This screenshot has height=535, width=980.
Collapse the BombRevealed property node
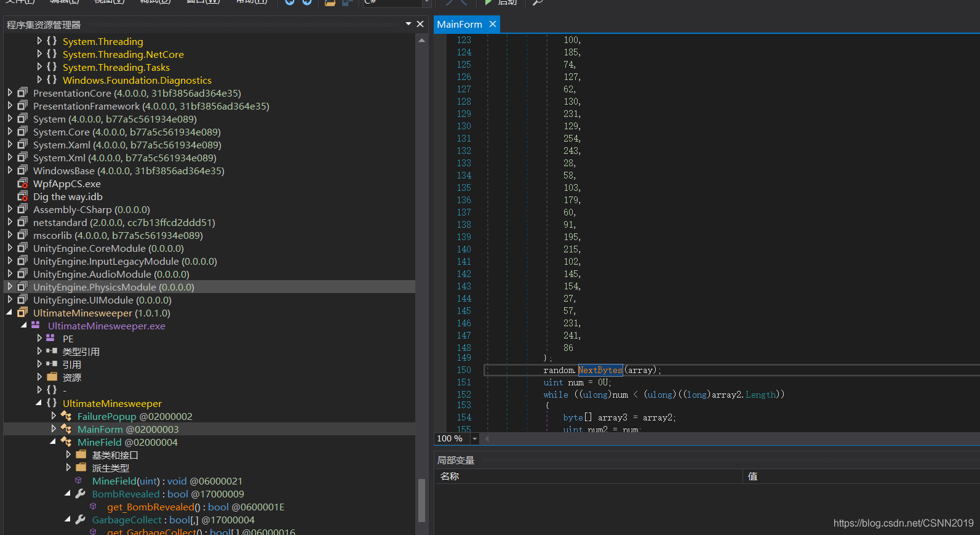[x=68, y=494]
